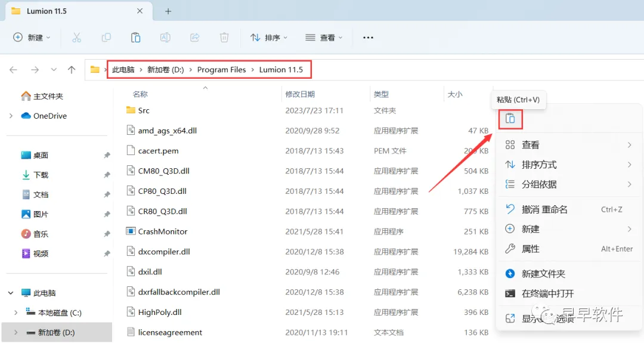Viewport: 644px width, 343px height.
Task: Click the Copy icon in toolbar
Action: [106, 38]
